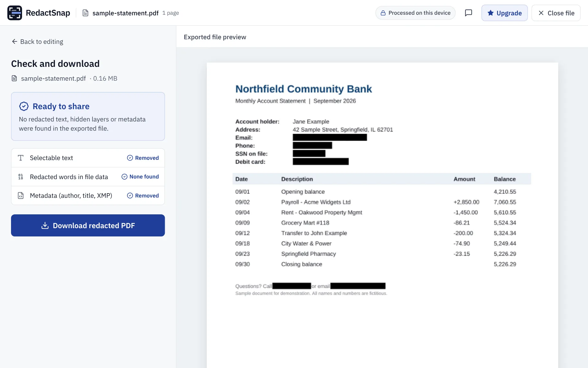Click the redacted Debit card bar

[321, 161]
